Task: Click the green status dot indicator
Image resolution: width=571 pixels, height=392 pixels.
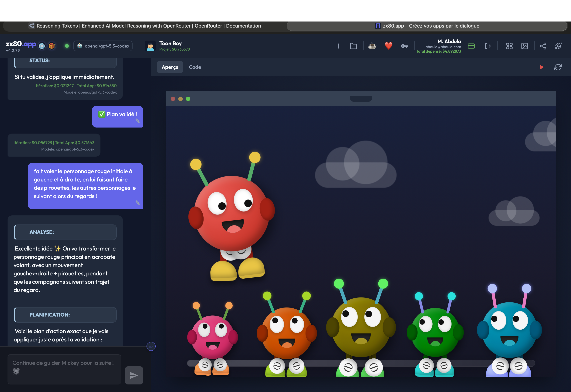Action: point(67,46)
